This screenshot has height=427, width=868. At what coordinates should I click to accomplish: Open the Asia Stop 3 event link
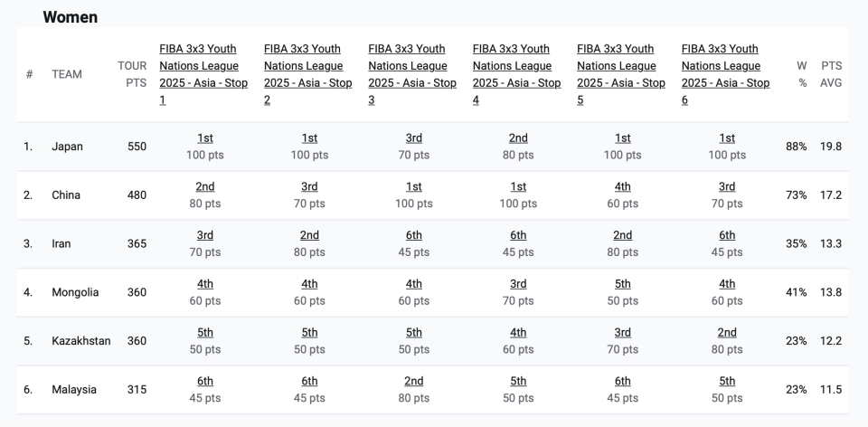pos(412,74)
